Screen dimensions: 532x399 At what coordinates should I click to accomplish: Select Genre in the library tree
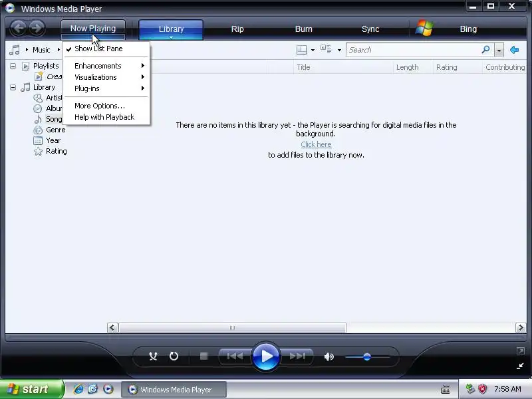pos(56,130)
